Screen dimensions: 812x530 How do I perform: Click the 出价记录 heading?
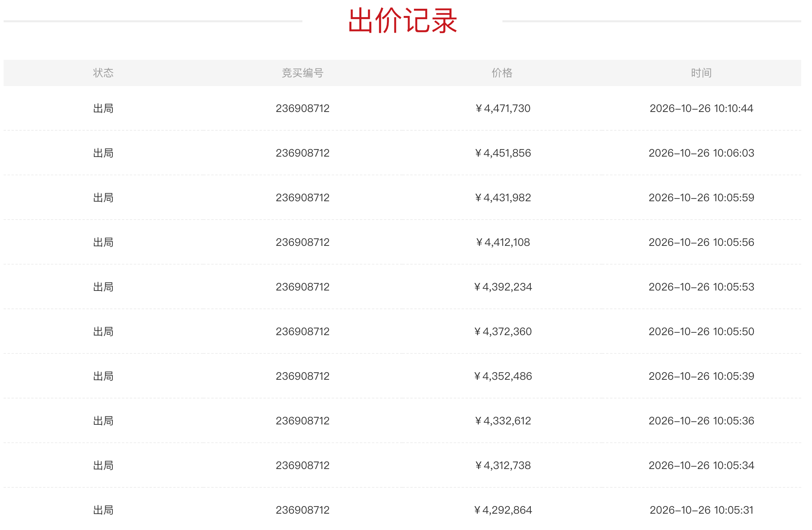pos(402,21)
